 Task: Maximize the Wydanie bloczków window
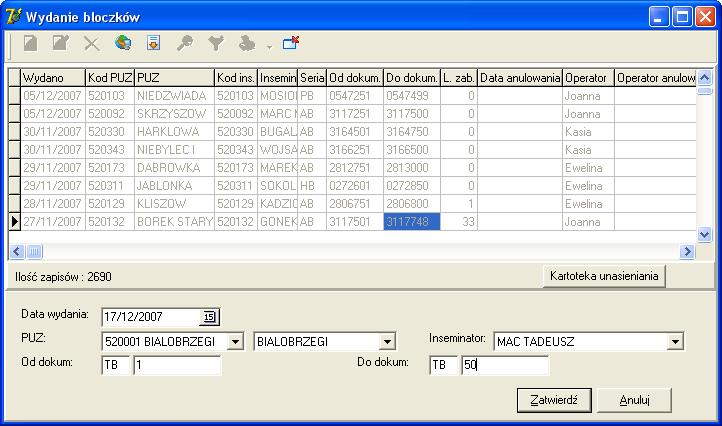[682, 17]
